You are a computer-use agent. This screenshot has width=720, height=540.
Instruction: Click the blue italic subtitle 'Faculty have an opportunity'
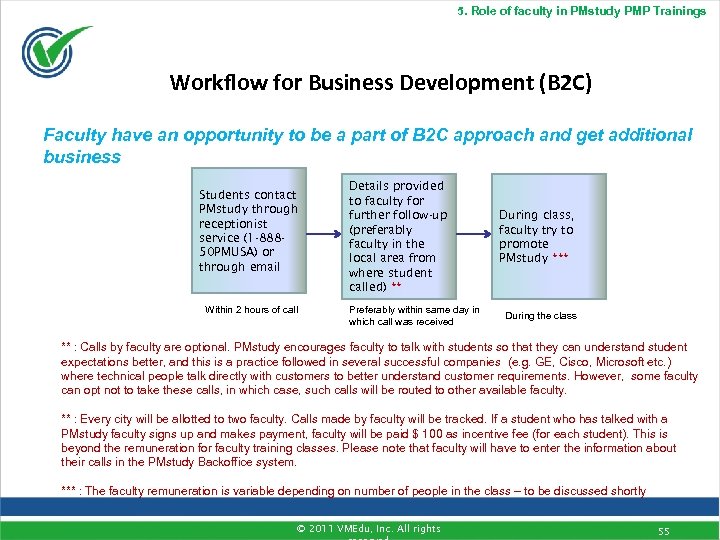click(367, 146)
